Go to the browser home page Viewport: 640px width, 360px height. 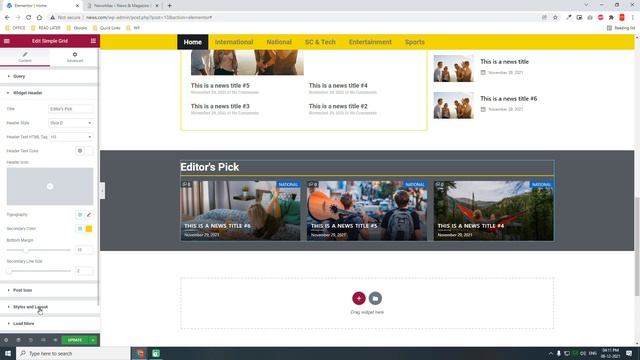pos(39,18)
